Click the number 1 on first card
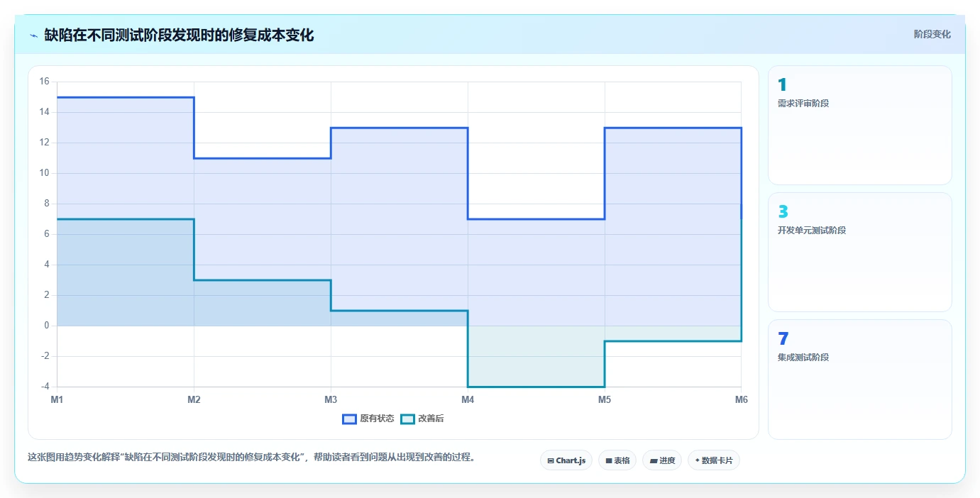 [x=782, y=85]
